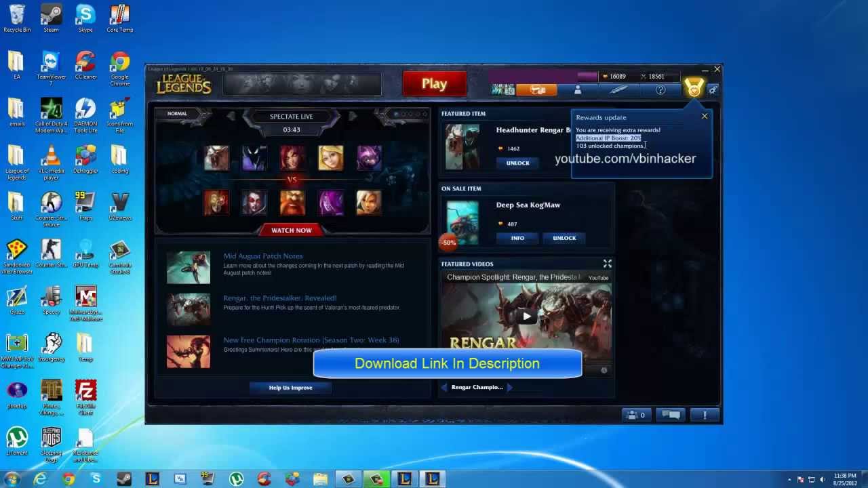Screen dimensions: 868x488
Task: Open the runes feather icon
Action: pos(618,89)
